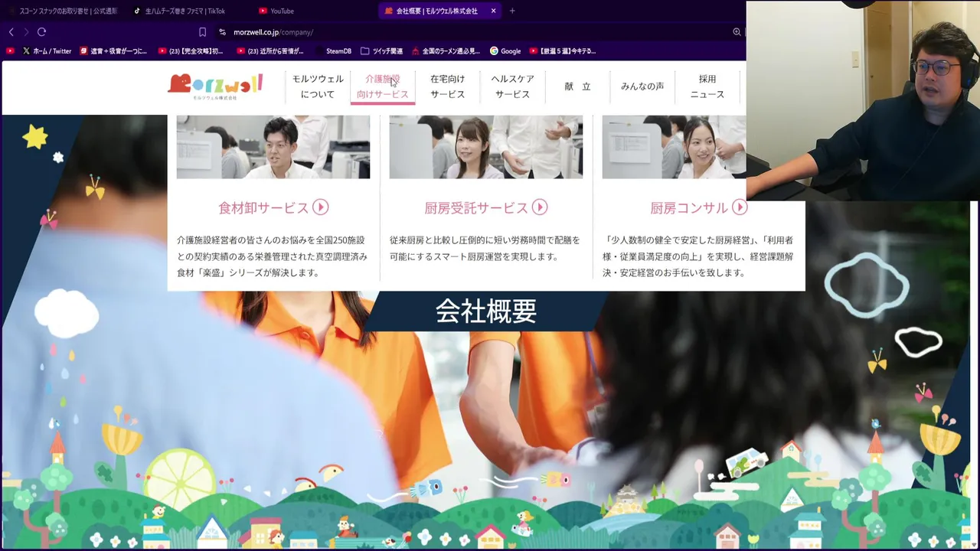Click the arrow icon beside 厨房コンサル
The height and width of the screenshot is (551, 980).
point(740,207)
